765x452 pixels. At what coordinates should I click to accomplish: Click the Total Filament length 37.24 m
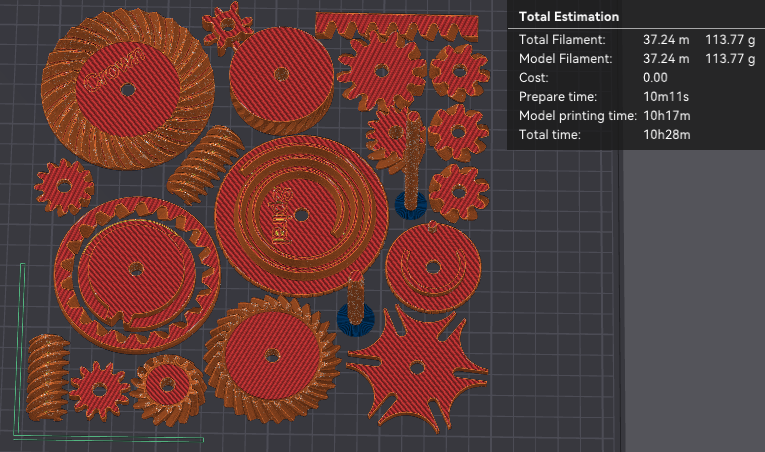tap(665, 40)
